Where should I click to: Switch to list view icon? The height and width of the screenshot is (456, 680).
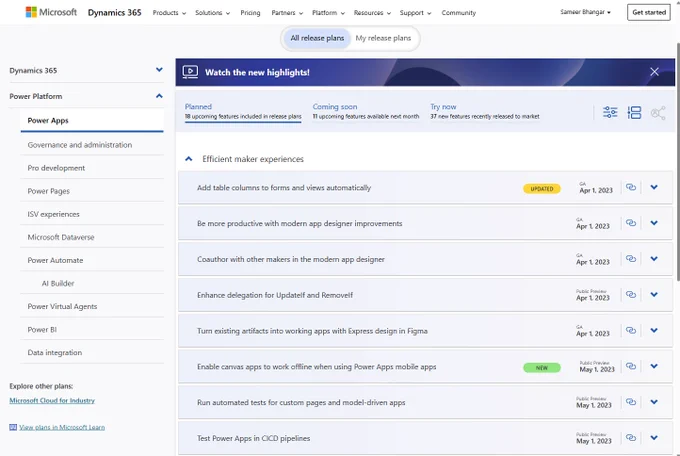(634, 112)
